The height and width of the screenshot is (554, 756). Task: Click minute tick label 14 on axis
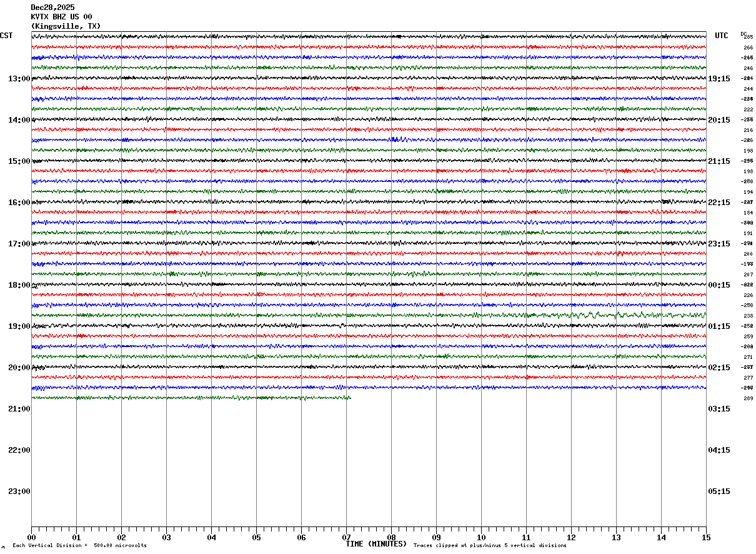click(x=661, y=537)
